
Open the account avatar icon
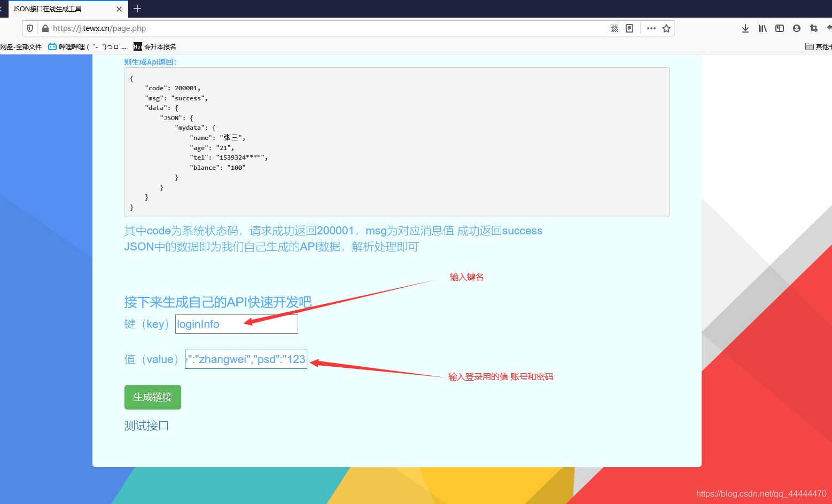point(797,28)
